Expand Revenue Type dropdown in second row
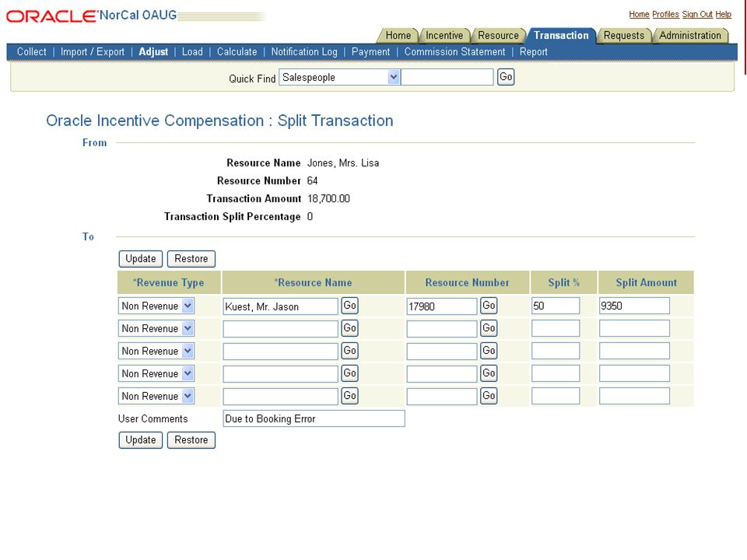The height and width of the screenshot is (560, 747). [x=156, y=328]
